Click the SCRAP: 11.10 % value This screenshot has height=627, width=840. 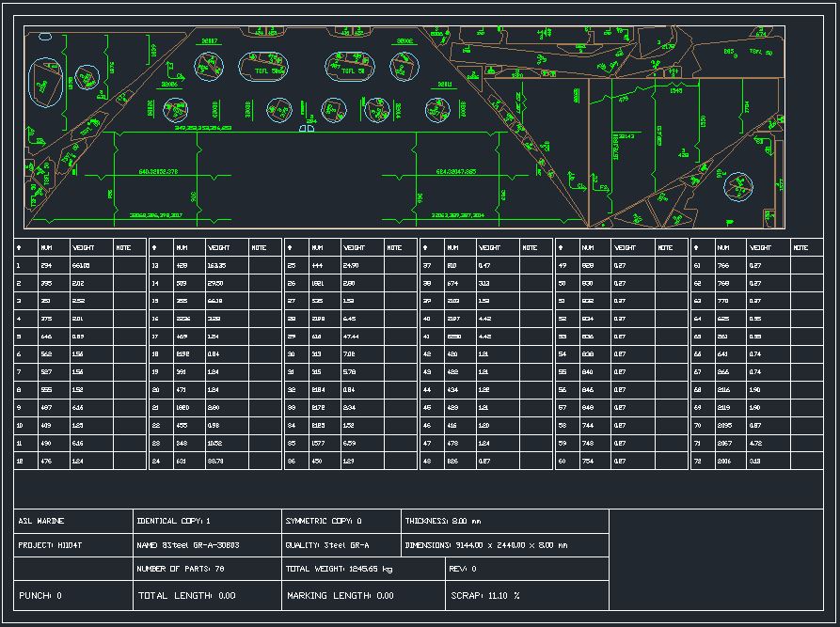pyautogui.click(x=485, y=596)
